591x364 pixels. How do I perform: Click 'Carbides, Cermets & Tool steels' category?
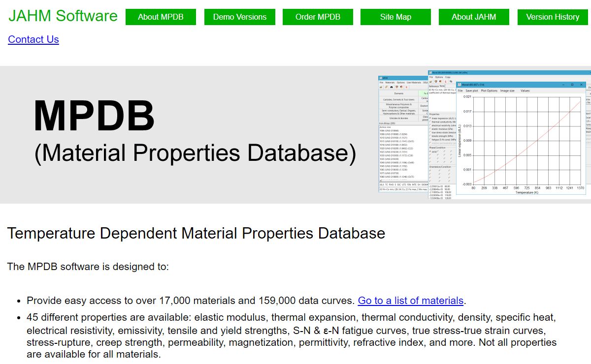point(398,99)
